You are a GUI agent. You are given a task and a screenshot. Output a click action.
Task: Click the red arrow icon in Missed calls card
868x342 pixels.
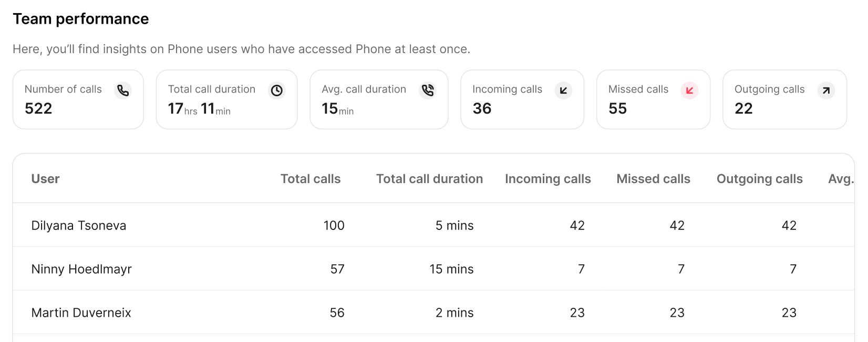tap(689, 90)
